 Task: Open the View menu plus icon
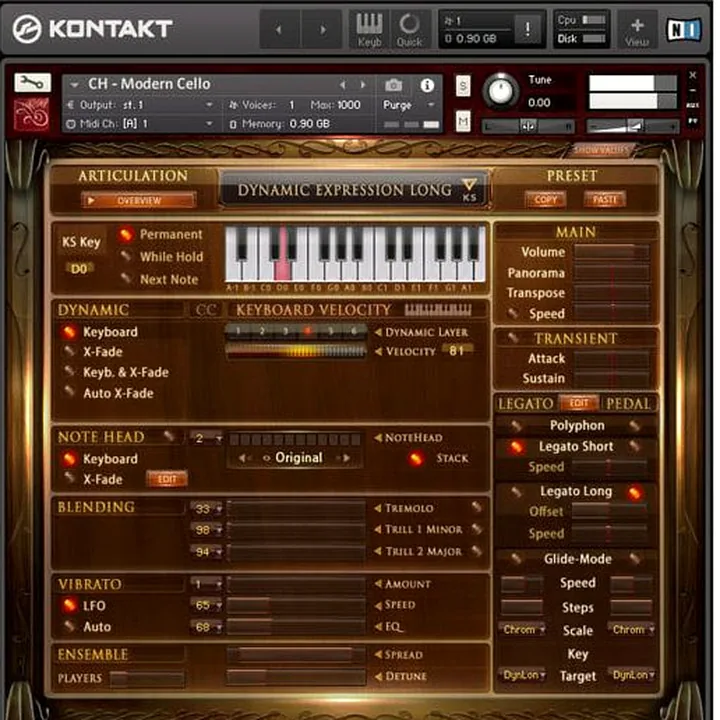[637, 29]
